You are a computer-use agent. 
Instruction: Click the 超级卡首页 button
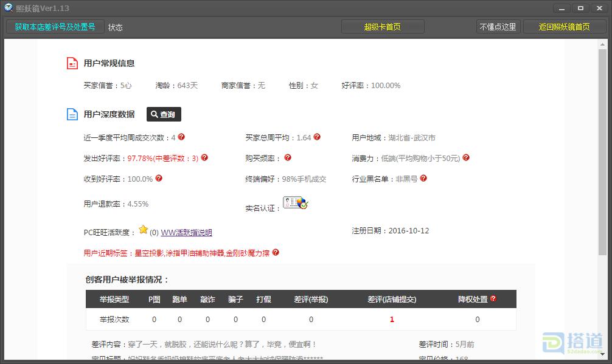click(x=382, y=27)
